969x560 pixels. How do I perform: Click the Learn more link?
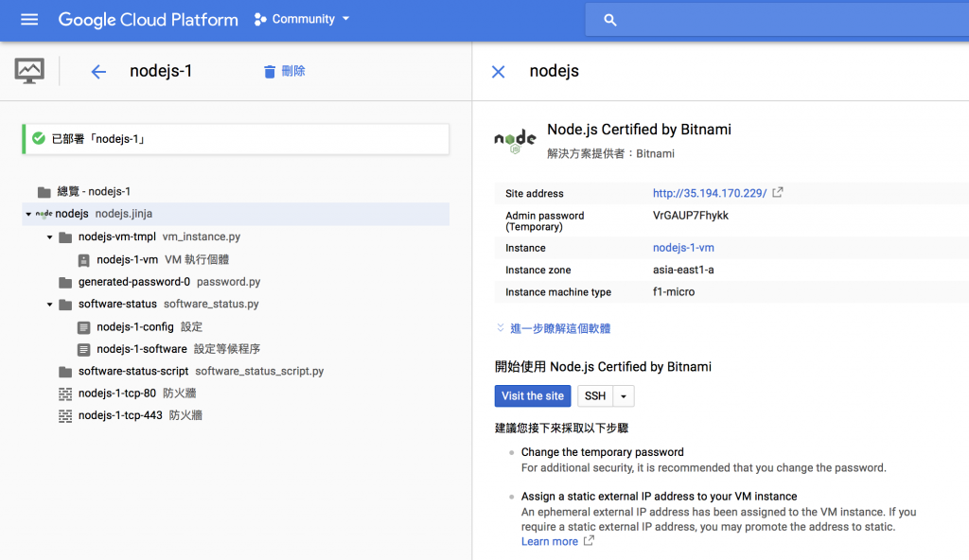[x=550, y=541]
